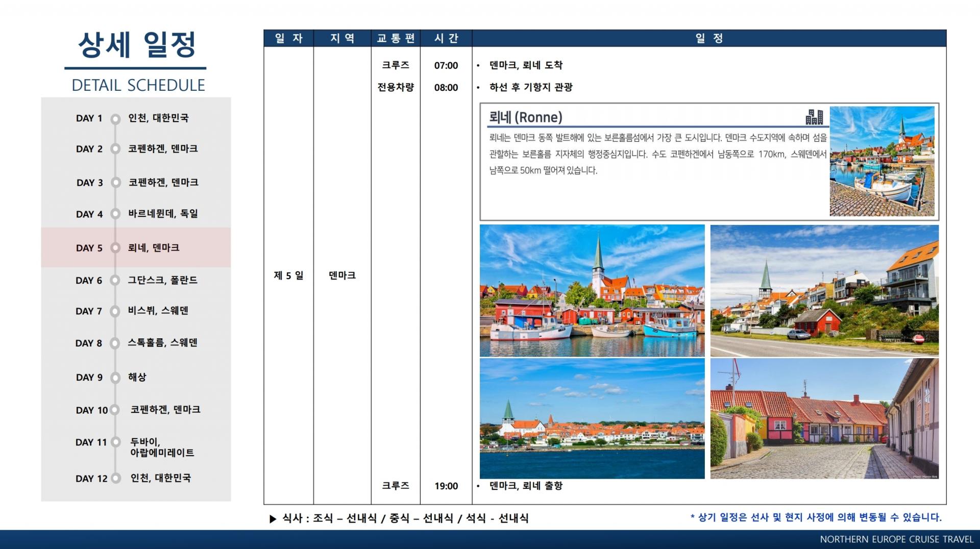980x549 pixels.
Task: Open photo of roadside houses with church spire
Action: (x=824, y=290)
